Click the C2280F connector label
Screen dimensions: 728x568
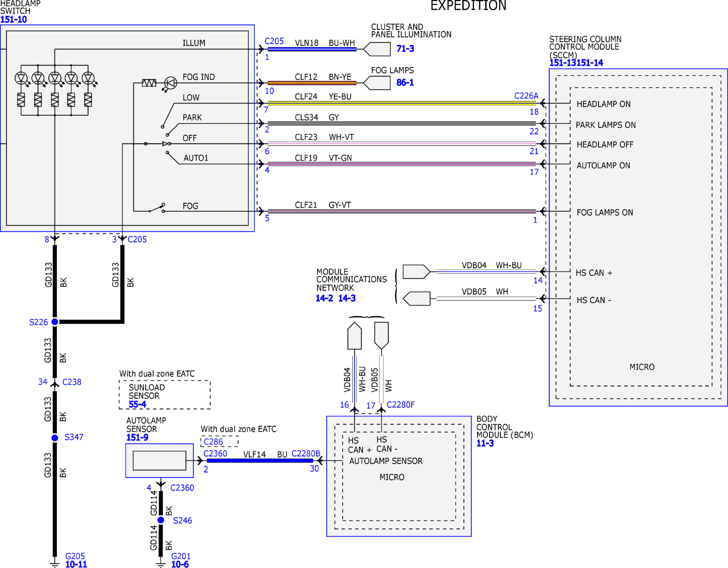(x=401, y=405)
